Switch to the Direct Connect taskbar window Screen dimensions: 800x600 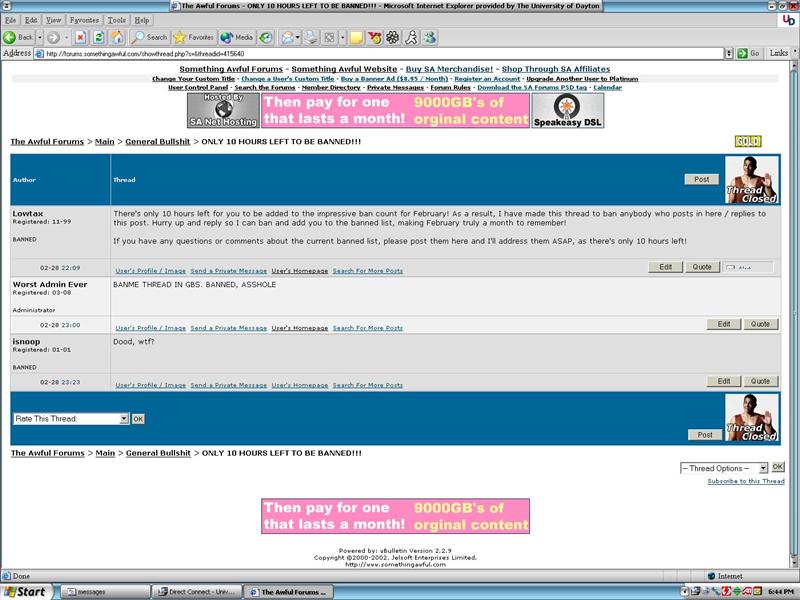197,592
